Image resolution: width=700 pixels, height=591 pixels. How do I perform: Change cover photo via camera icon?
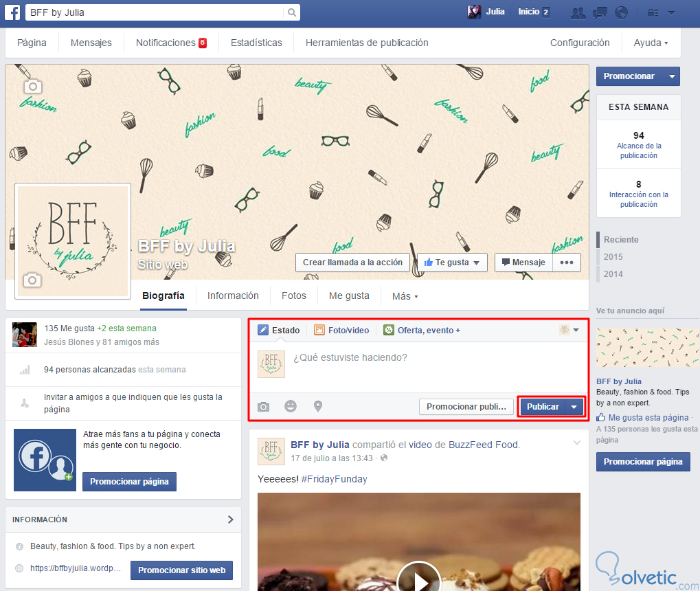coord(32,86)
